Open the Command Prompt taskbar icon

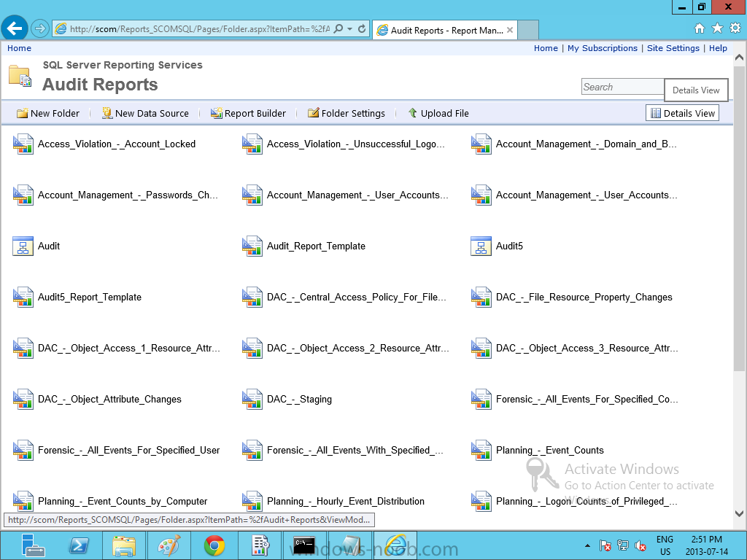click(x=304, y=545)
